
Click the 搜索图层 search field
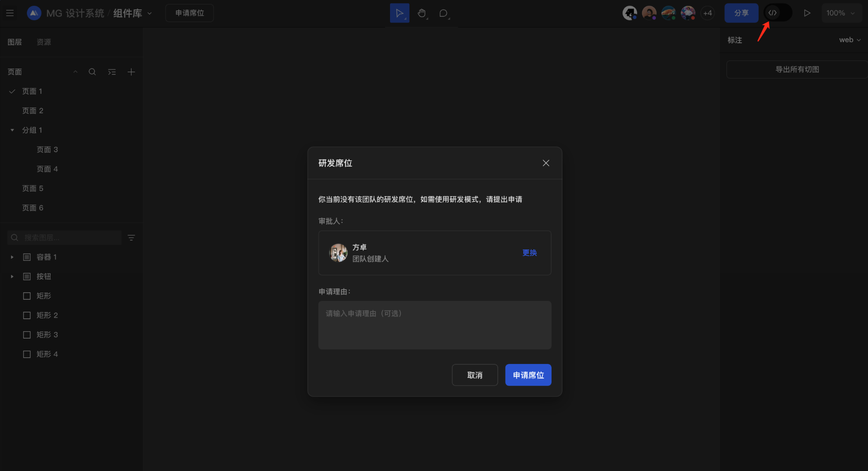(64, 238)
